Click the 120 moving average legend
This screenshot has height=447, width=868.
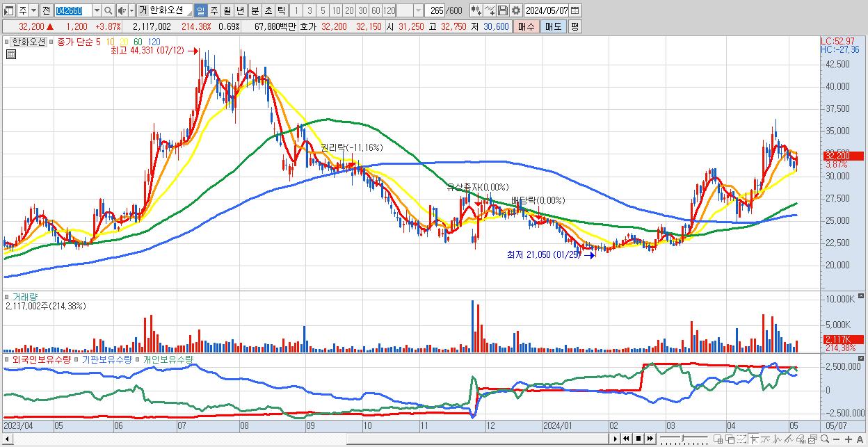[x=154, y=42]
